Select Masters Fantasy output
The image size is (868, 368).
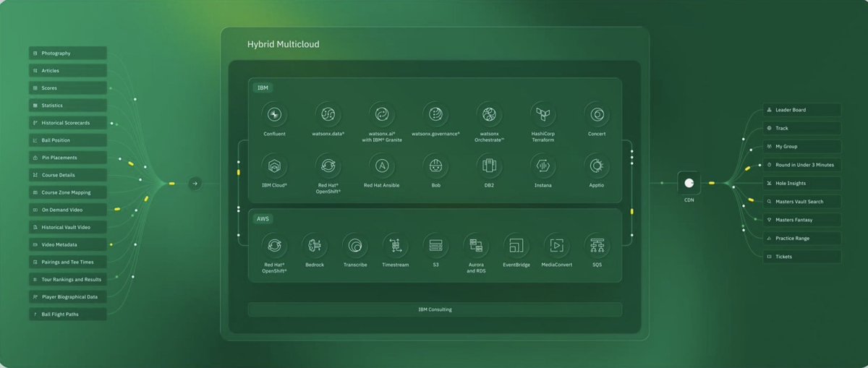[802, 220]
